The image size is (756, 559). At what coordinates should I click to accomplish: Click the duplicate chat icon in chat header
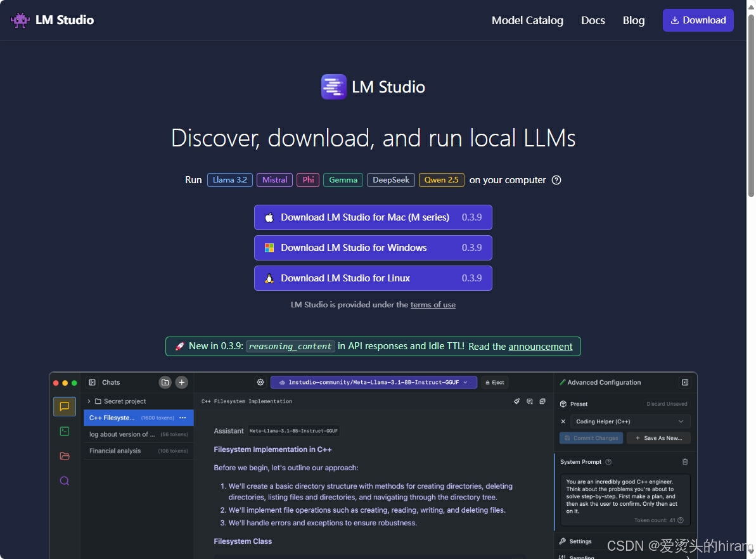tap(542, 401)
